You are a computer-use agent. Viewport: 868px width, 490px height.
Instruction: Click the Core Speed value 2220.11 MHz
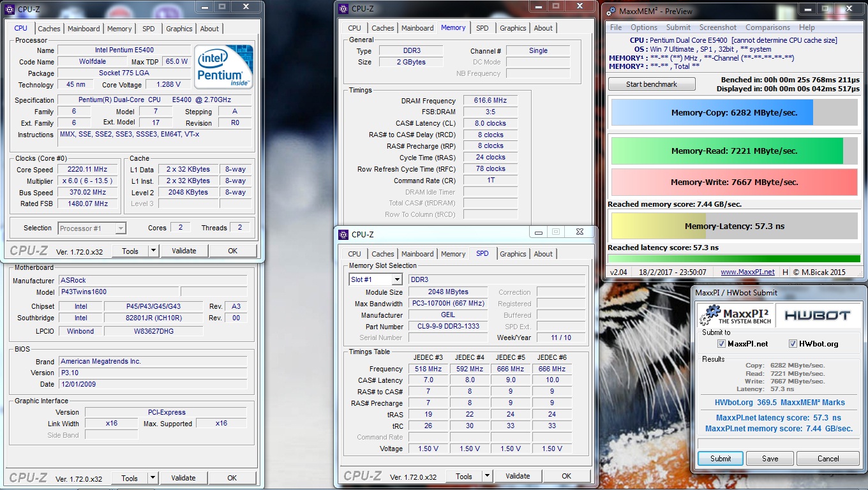coord(87,170)
